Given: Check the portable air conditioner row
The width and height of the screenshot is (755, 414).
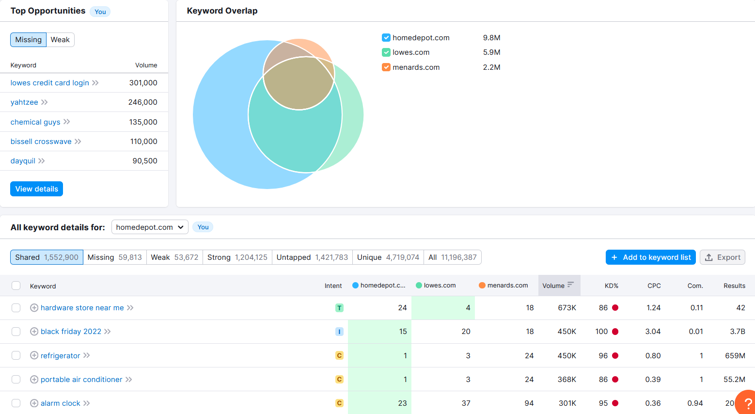Looking at the screenshot, I should pyautogui.click(x=16, y=379).
